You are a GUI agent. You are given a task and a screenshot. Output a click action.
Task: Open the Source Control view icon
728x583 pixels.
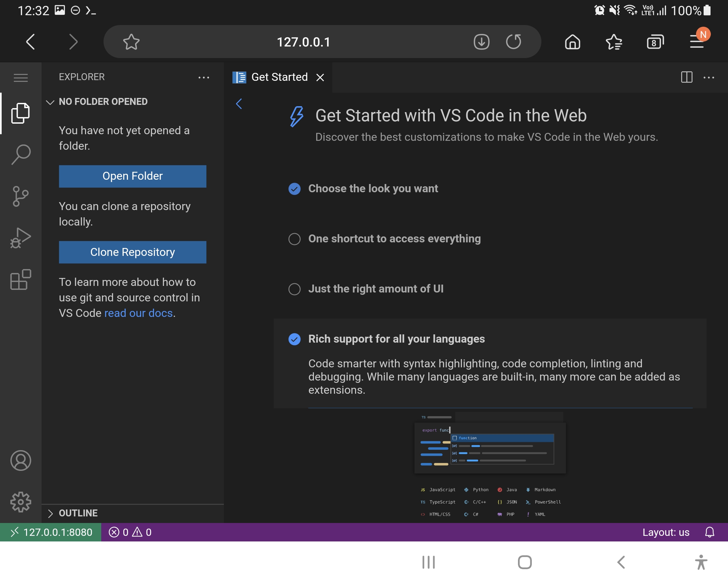(20, 196)
